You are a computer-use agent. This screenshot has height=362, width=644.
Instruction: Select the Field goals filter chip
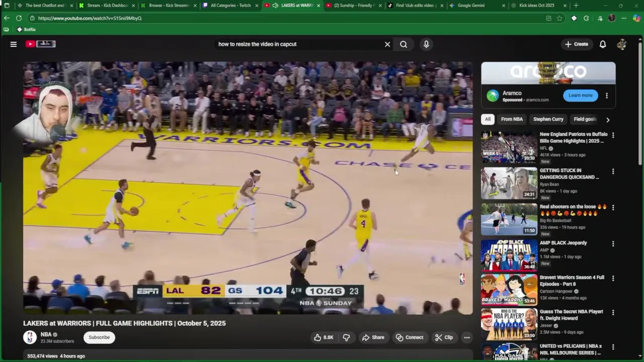coord(585,119)
